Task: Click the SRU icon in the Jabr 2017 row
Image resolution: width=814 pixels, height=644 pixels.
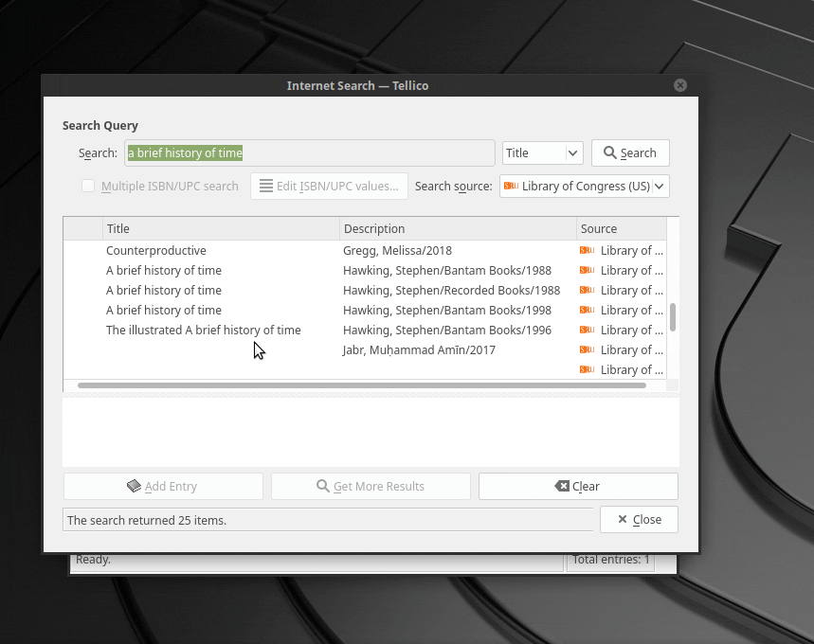Action: 588,349
